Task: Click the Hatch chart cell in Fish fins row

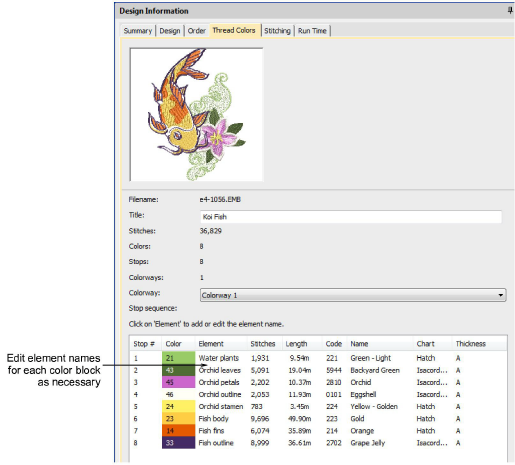Action: pos(426,431)
